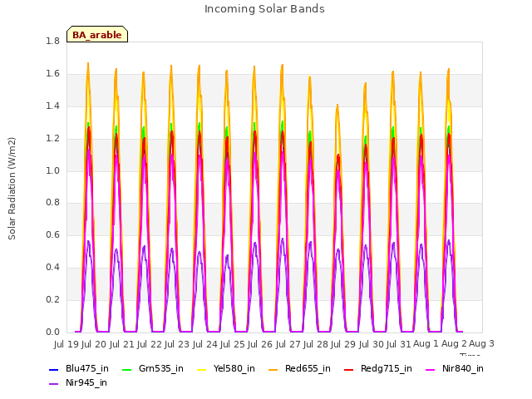
Task: Click the Jul 21 x-axis date label
Action: tap(122, 344)
